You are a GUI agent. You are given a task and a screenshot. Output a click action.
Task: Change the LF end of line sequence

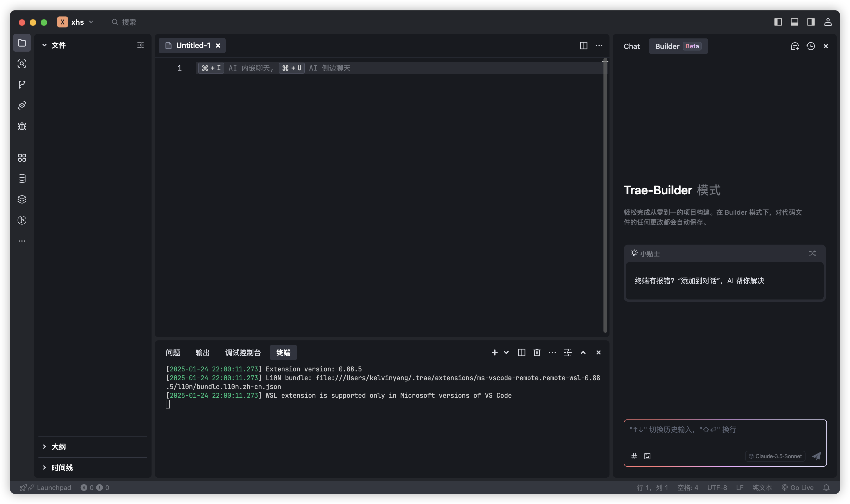click(x=740, y=487)
